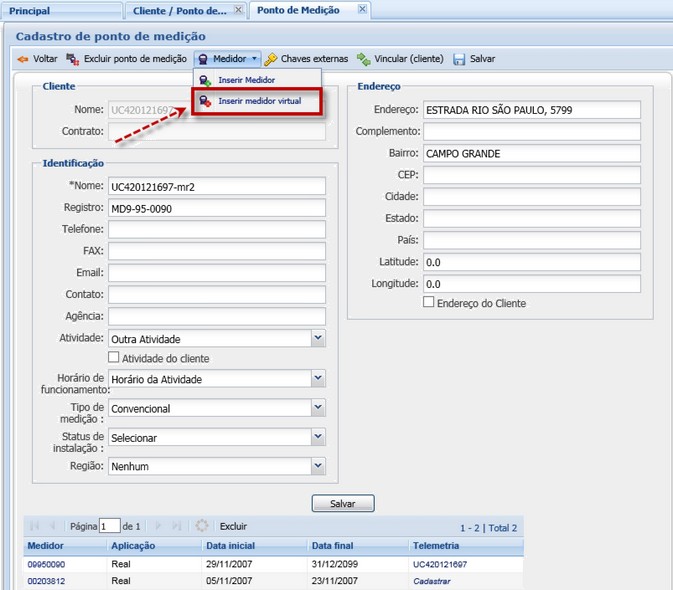The width and height of the screenshot is (673, 590).
Task: Click the grid refresh icon beside Excluir
Action: point(203,526)
